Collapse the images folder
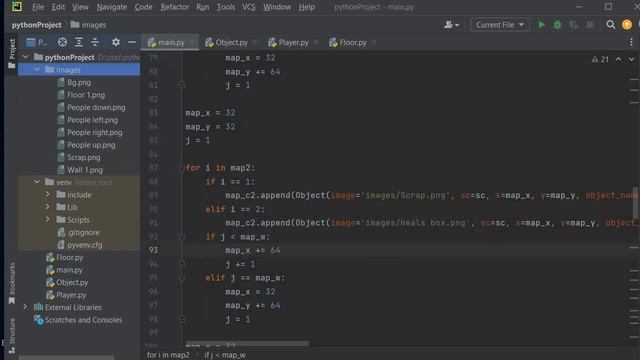The height and width of the screenshot is (360, 640). 37,69
